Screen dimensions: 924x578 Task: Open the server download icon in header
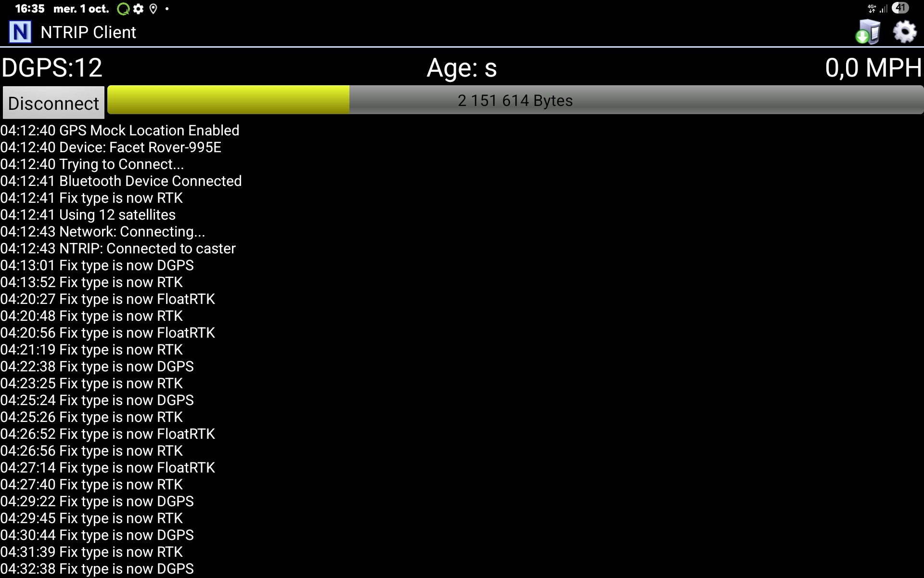[x=868, y=32]
